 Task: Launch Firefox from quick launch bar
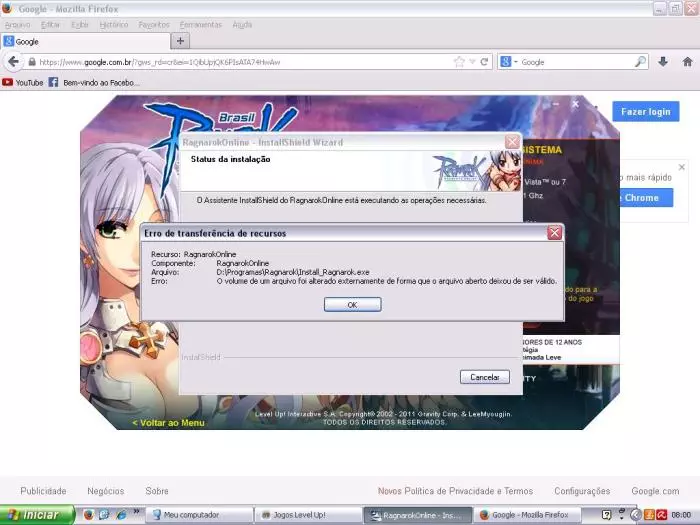[89, 515]
